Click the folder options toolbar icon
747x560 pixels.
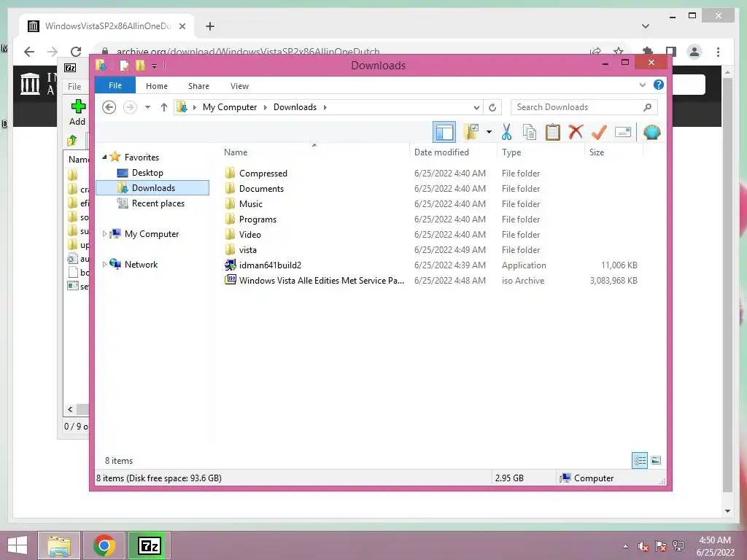click(471, 132)
